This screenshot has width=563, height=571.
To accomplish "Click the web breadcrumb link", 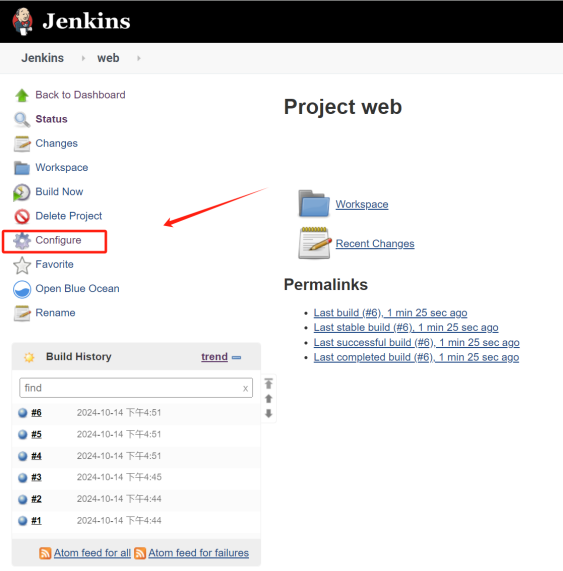I will tap(108, 58).
